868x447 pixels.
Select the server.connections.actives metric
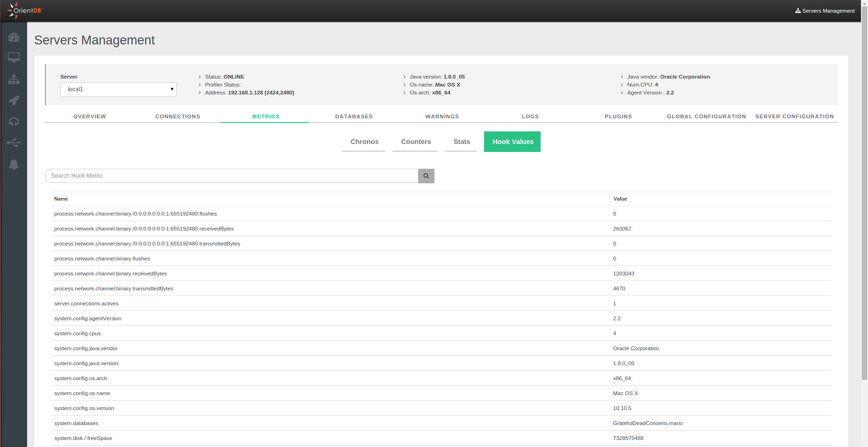click(87, 303)
